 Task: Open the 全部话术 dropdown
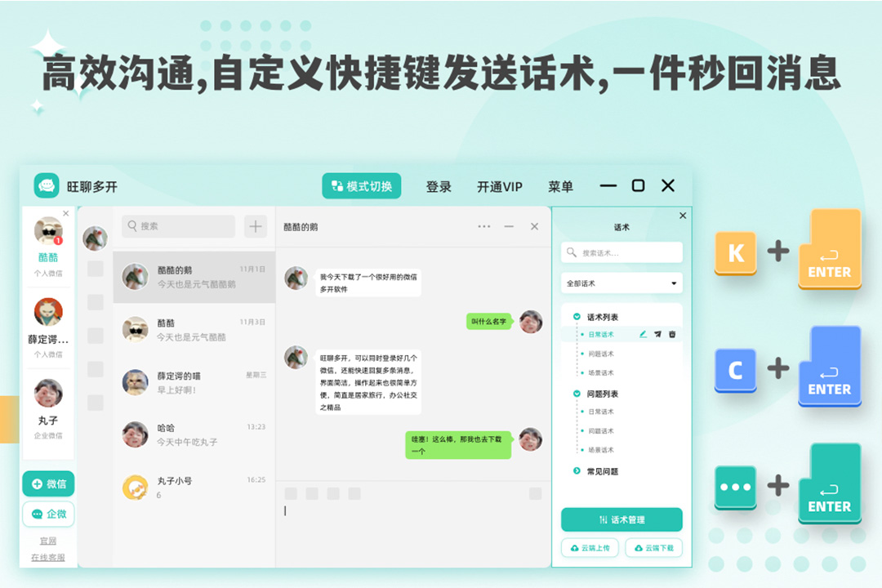pyautogui.click(x=621, y=283)
